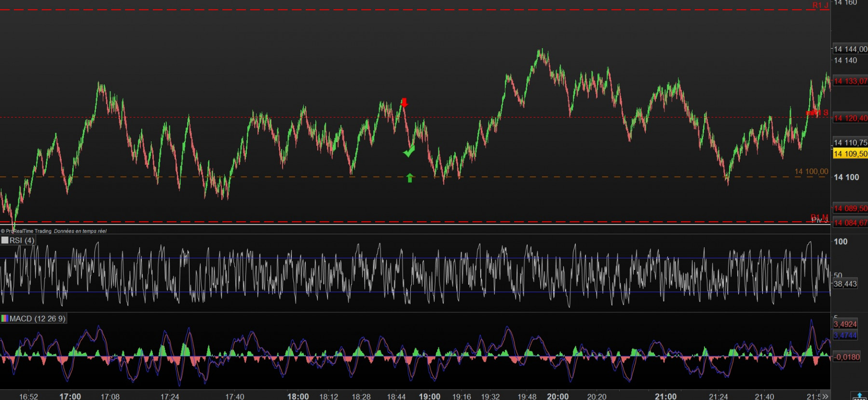Click the green checkmark trade marker
868x400 pixels.
(x=409, y=152)
